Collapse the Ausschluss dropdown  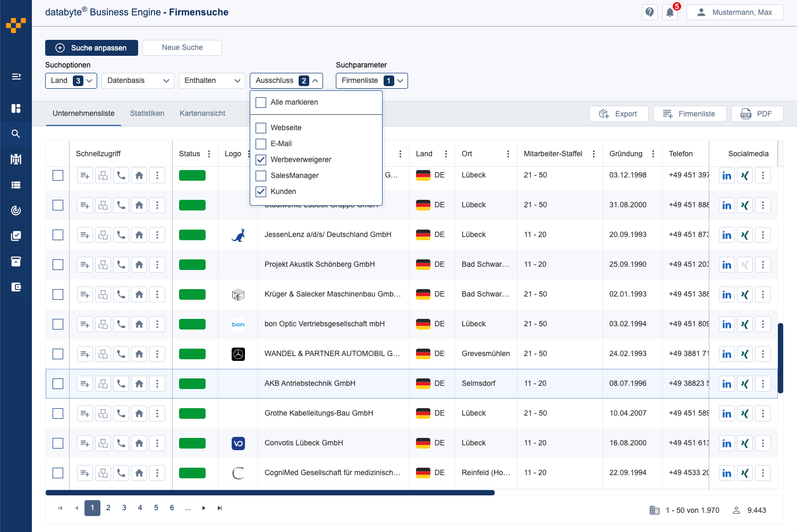point(286,81)
